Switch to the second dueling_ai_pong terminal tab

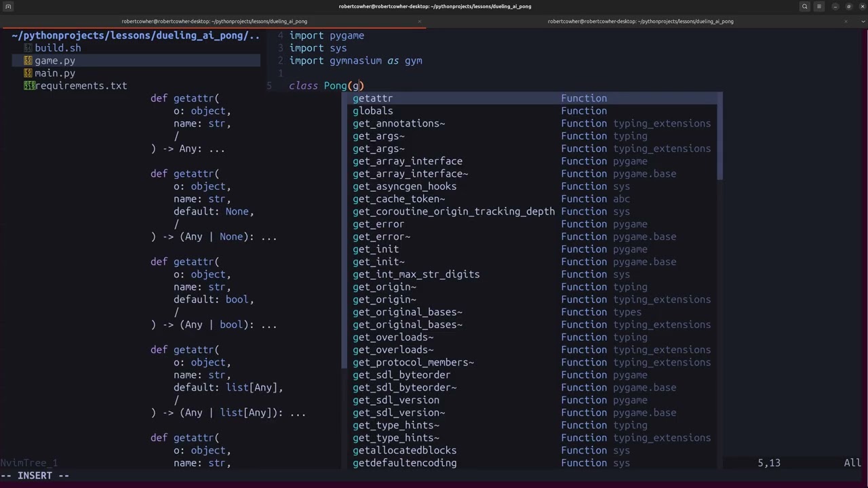coord(640,21)
